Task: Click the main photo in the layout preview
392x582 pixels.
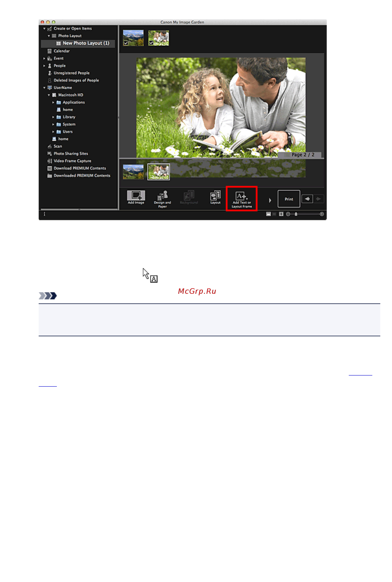Action: coord(221,108)
